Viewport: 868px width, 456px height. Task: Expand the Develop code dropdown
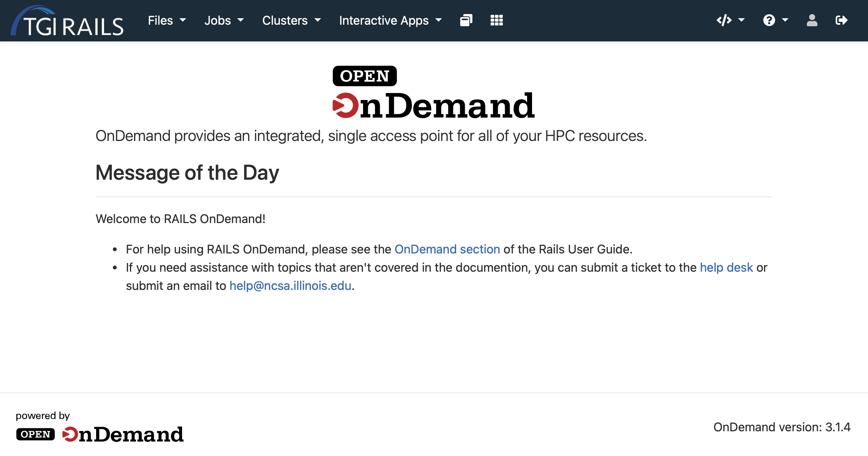pos(730,21)
